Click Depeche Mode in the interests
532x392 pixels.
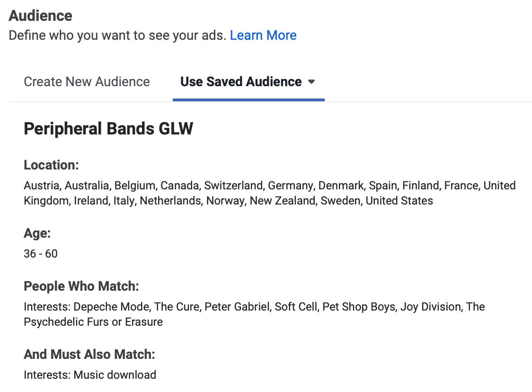coord(112,307)
